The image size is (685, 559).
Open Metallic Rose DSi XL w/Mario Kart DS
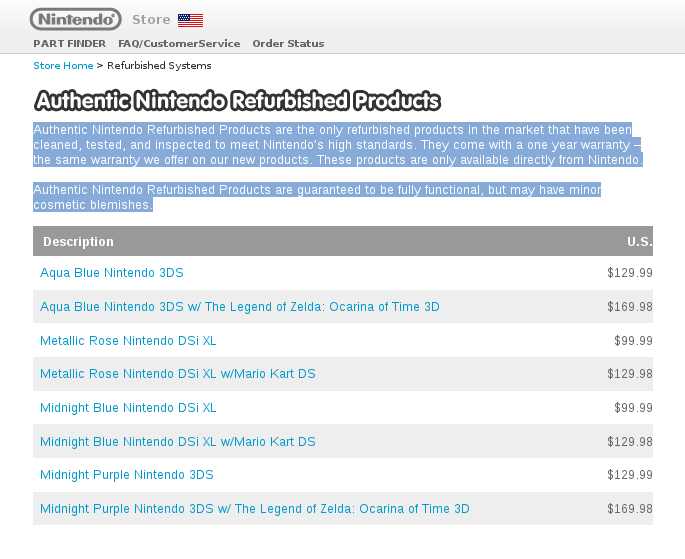(x=178, y=374)
